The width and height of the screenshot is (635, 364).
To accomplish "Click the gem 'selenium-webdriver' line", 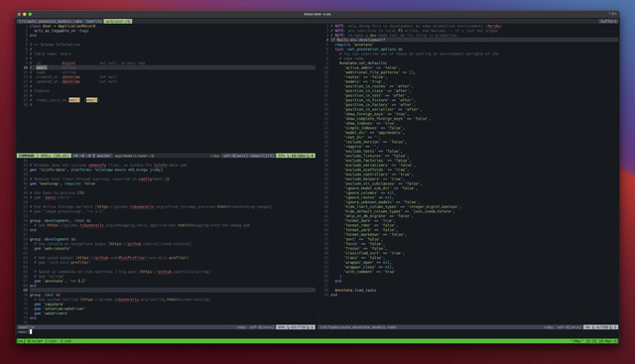I will click(60, 308).
